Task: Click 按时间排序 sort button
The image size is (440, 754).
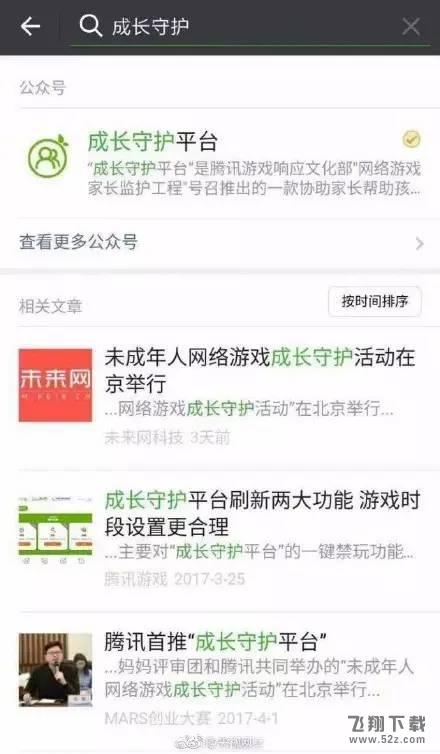Action: click(375, 302)
